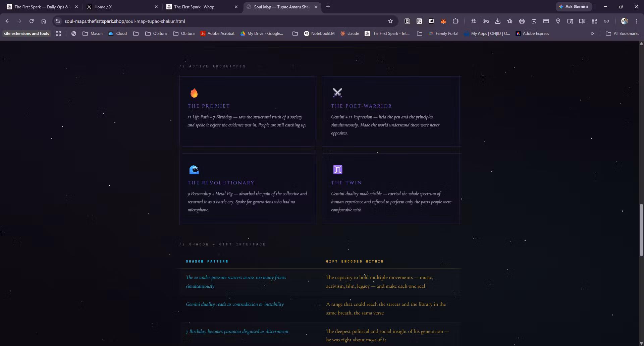The height and width of the screenshot is (346, 644).
Task: Open the browser home page
Action: 44,21
